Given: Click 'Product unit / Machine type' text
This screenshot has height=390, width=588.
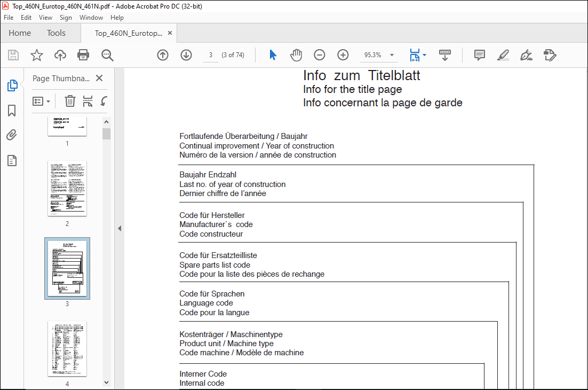Looking at the screenshot, I should click(x=226, y=344).
